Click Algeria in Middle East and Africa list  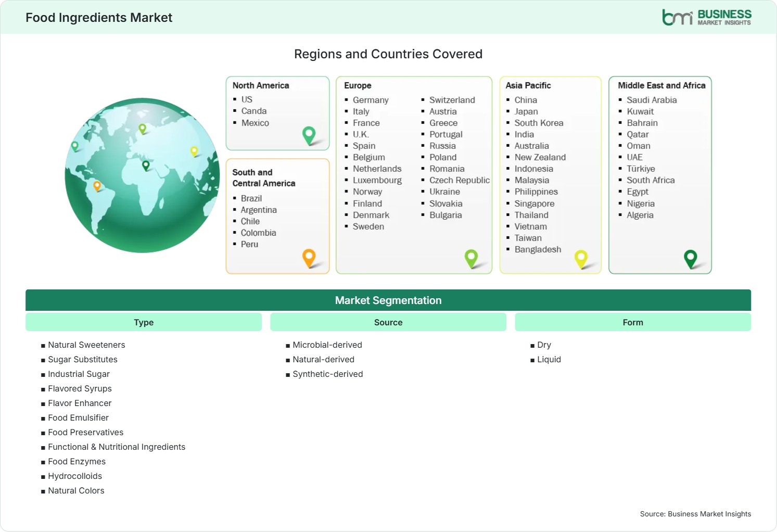(640, 215)
